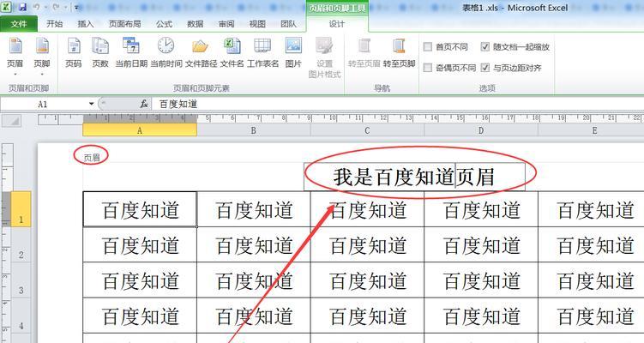Insert 工作表名 sheet name element

click(x=262, y=52)
